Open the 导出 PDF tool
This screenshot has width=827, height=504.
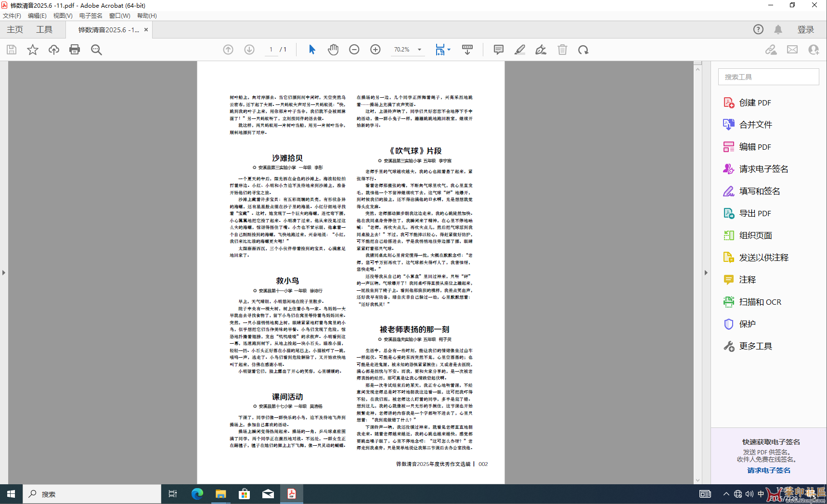point(755,213)
